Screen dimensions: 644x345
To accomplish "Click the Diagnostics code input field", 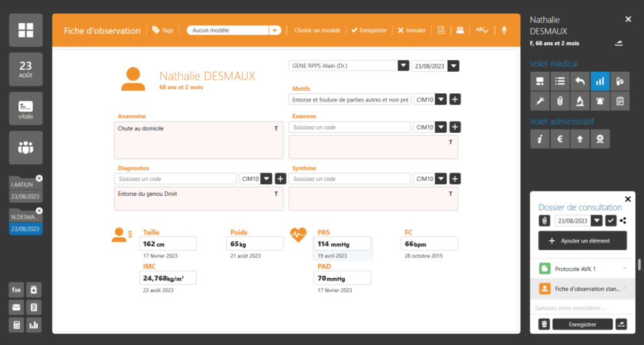I will tap(176, 179).
